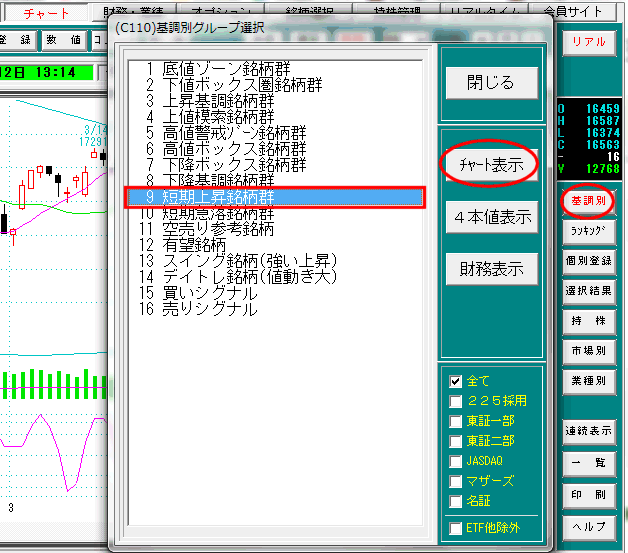Click the リアル button in sidebar
This screenshot has width=628, height=553.
pyautogui.click(x=589, y=42)
